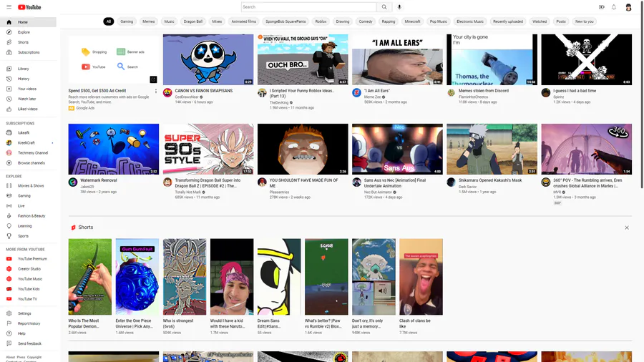
Task: Select the Recently uploaded chip
Action: (508, 21)
